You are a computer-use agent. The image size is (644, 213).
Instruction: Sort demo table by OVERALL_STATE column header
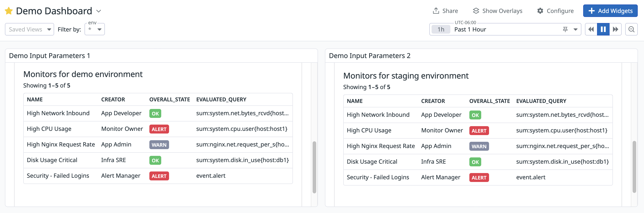click(x=169, y=99)
